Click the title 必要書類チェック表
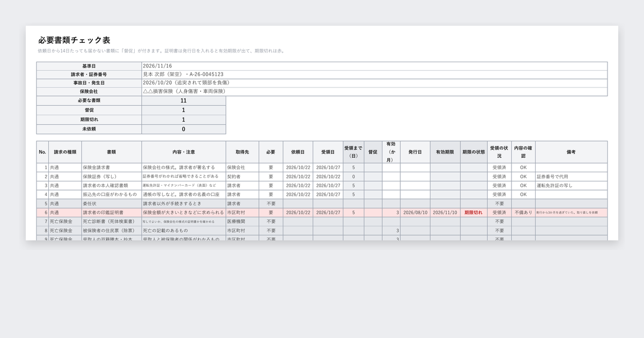The height and width of the screenshot is (338, 644). click(74, 40)
